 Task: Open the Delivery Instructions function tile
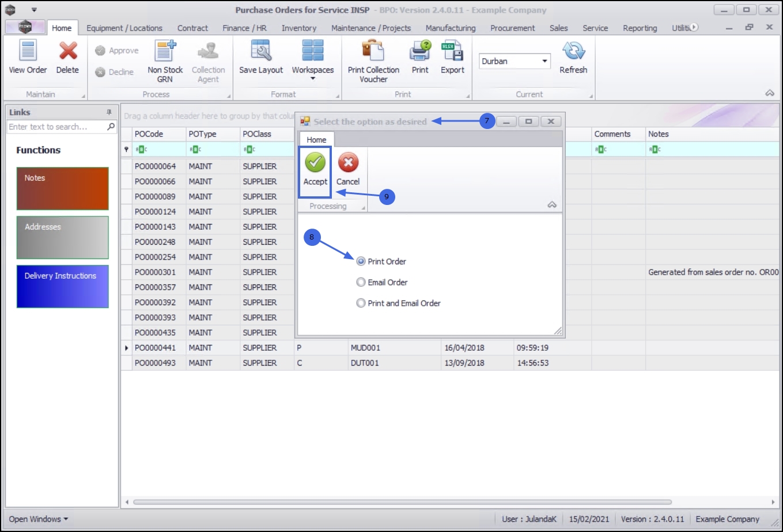coord(63,286)
